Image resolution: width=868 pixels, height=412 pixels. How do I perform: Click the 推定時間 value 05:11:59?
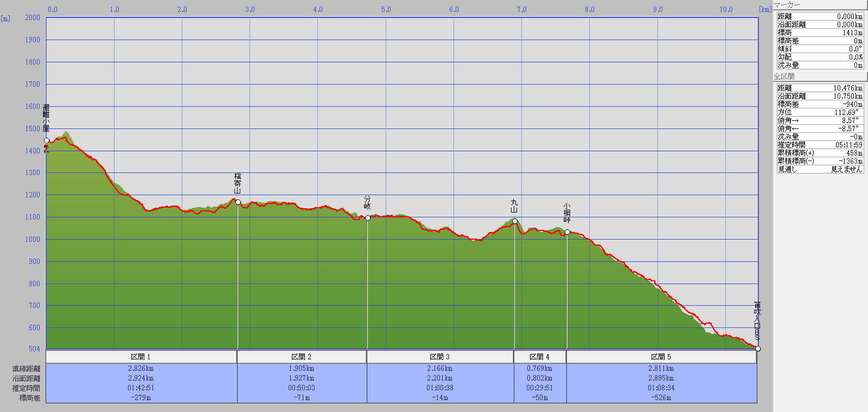(x=848, y=145)
